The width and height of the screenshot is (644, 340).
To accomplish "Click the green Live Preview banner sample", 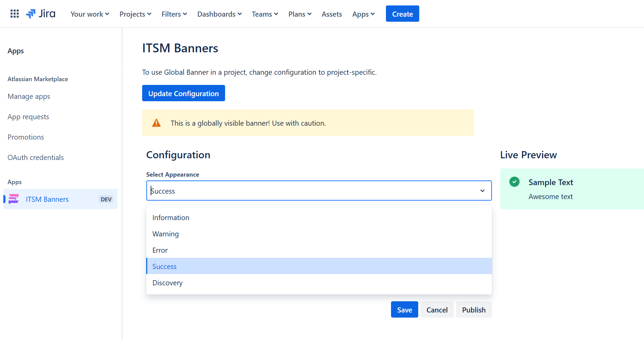I will coord(571,189).
